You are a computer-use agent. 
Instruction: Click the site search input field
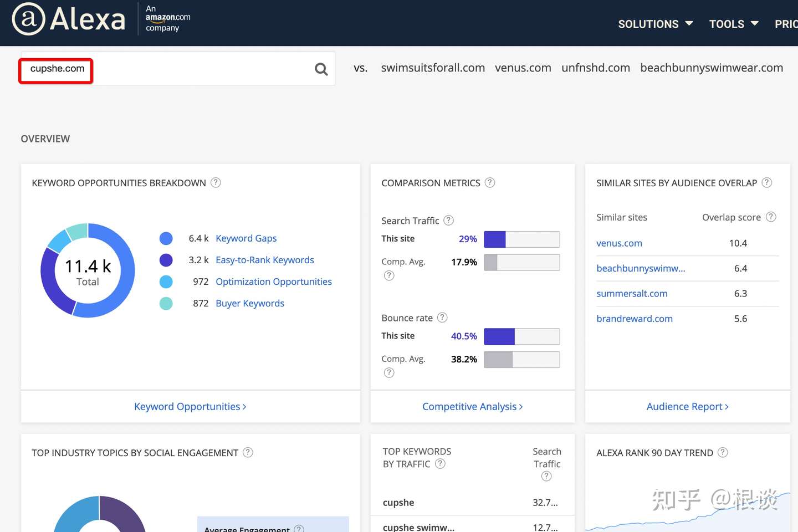tap(177, 69)
